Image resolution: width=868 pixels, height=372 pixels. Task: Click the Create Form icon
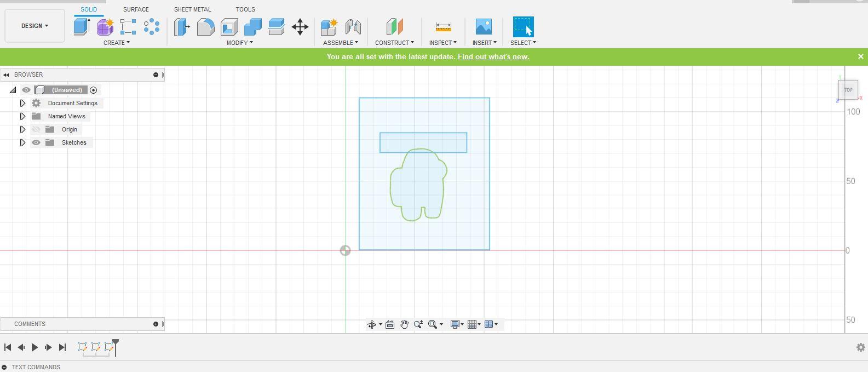tap(105, 26)
